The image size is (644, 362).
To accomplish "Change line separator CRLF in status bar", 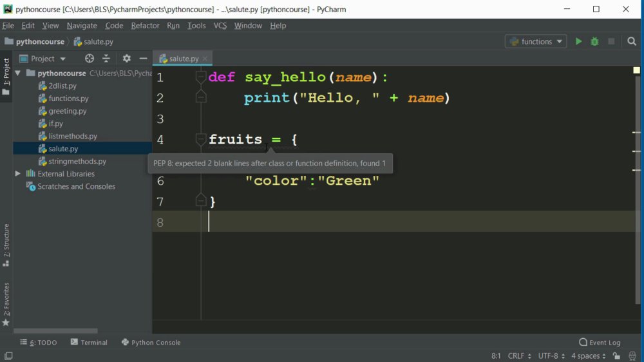I will (520, 356).
